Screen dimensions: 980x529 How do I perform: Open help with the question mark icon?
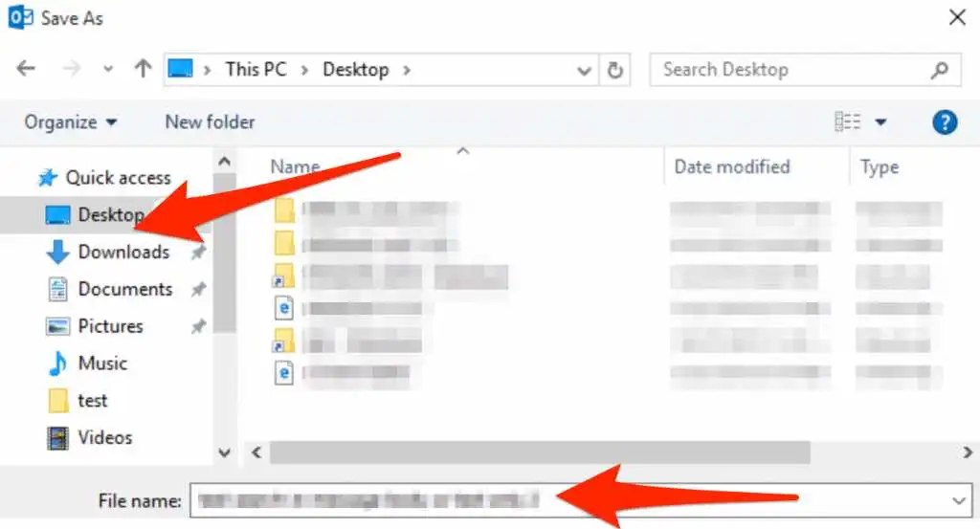tap(945, 121)
